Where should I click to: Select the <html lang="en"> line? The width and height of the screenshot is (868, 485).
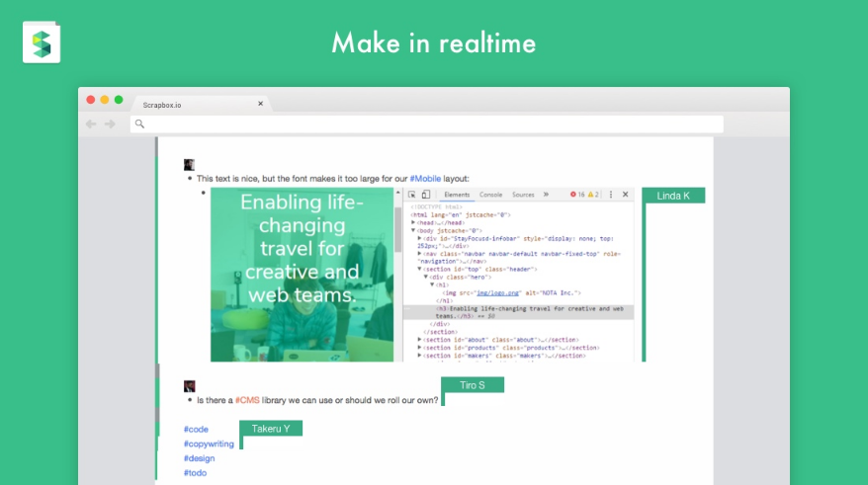pos(460,214)
